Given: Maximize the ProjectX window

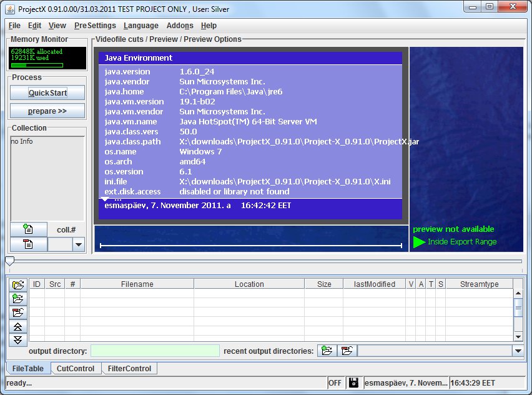Looking at the screenshot, I should [490, 6].
